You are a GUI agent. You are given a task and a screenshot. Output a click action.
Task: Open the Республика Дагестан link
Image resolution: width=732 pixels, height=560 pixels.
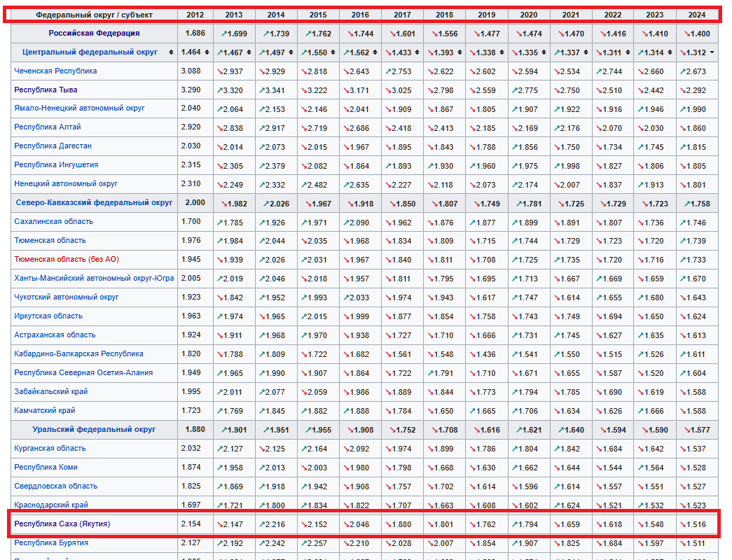(x=53, y=146)
